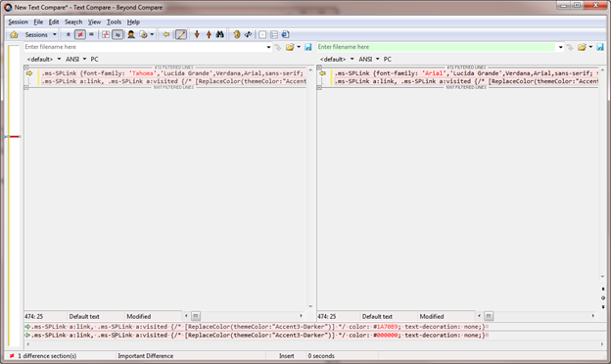Image resolution: width=611 pixels, height=364 pixels.
Task: Expand right 1007 filtered lines section
Action: (x=319, y=88)
